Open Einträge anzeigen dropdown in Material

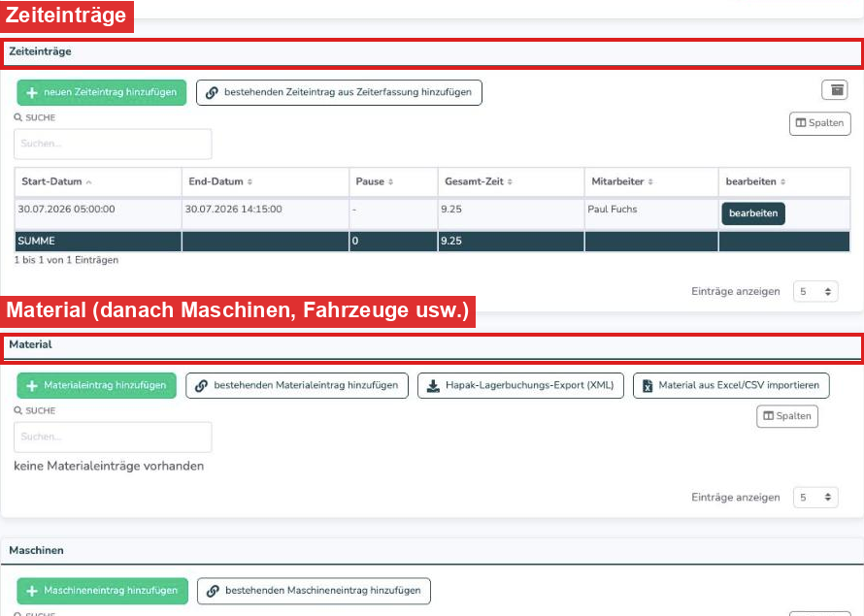[x=815, y=498]
